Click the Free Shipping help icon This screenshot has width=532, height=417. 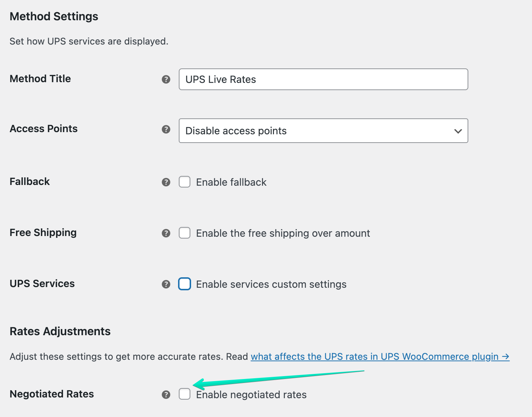coord(166,233)
